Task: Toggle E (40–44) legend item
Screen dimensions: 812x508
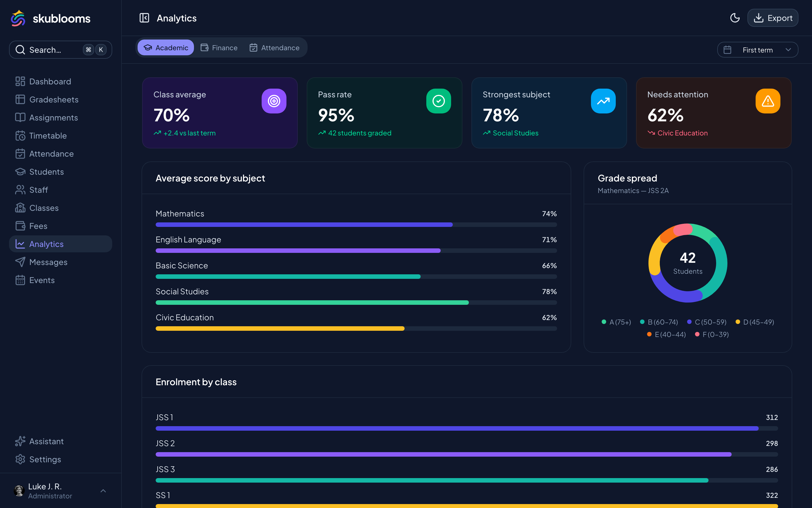Action: tap(667, 335)
